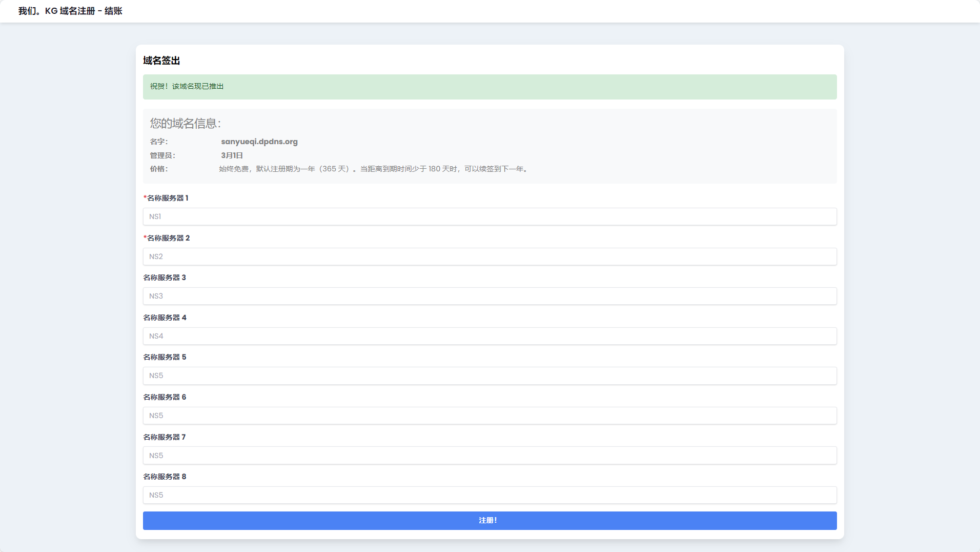This screenshot has height=552, width=980.
Task: Click the 域名签出 heading
Action: (x=161, y=61)
